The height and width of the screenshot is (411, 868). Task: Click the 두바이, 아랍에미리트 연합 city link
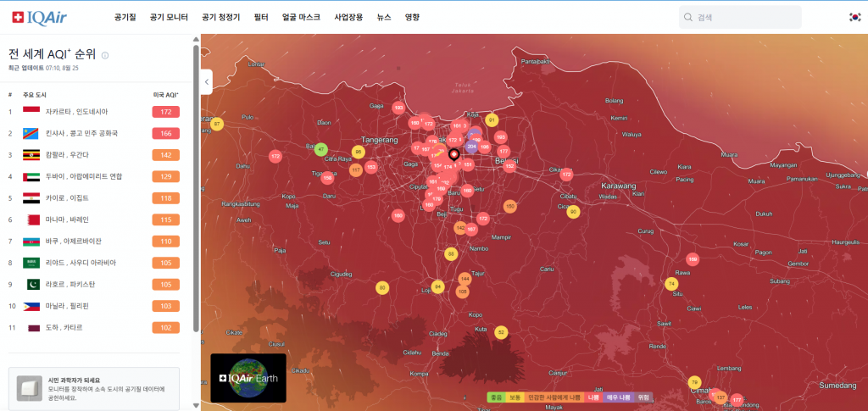point(82,176)
